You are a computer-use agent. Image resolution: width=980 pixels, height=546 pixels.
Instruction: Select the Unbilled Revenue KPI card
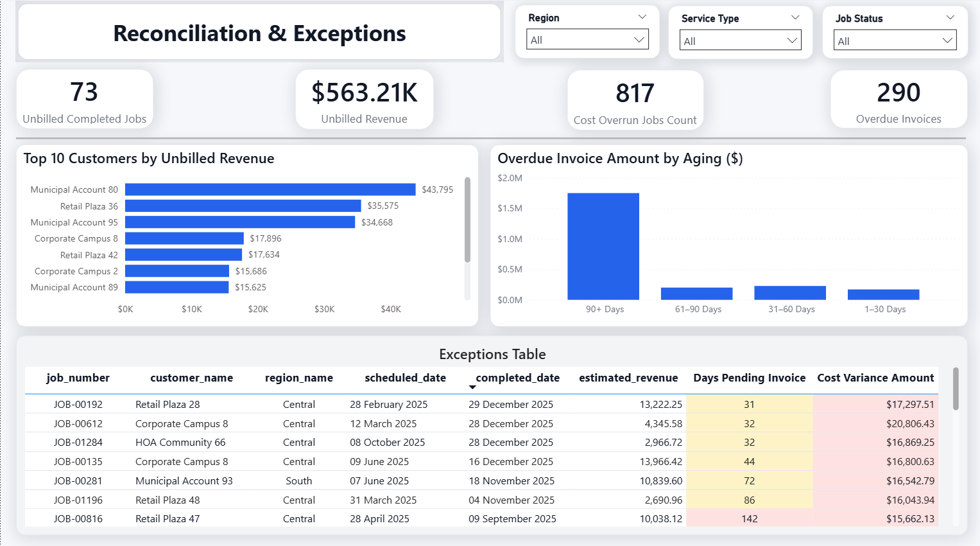coord(365,100)
